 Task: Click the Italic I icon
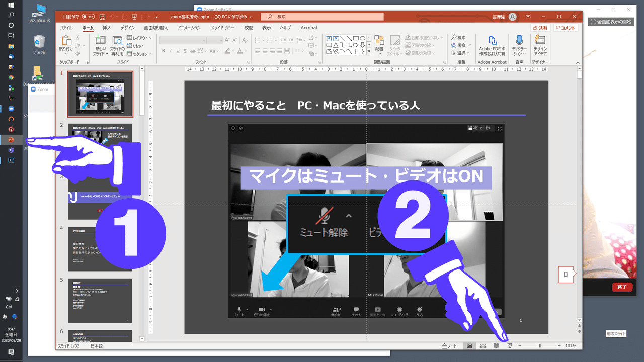point(171,51)
